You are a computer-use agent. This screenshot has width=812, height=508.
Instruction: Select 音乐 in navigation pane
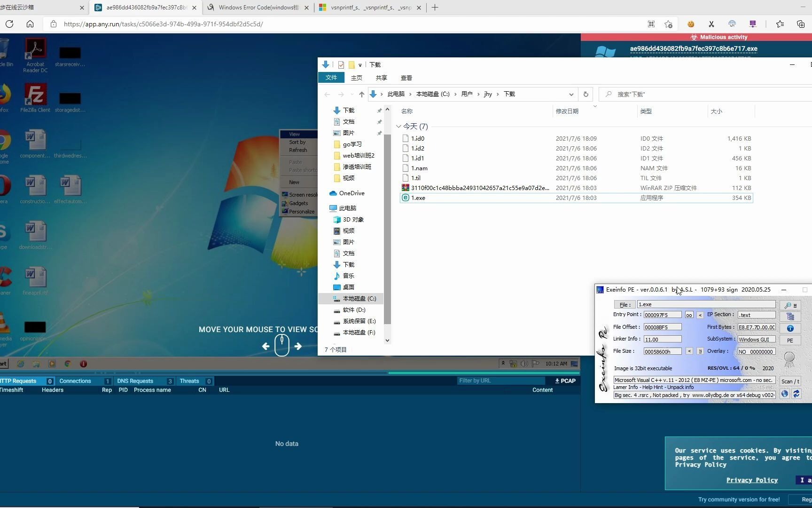(x=348, y=276)
